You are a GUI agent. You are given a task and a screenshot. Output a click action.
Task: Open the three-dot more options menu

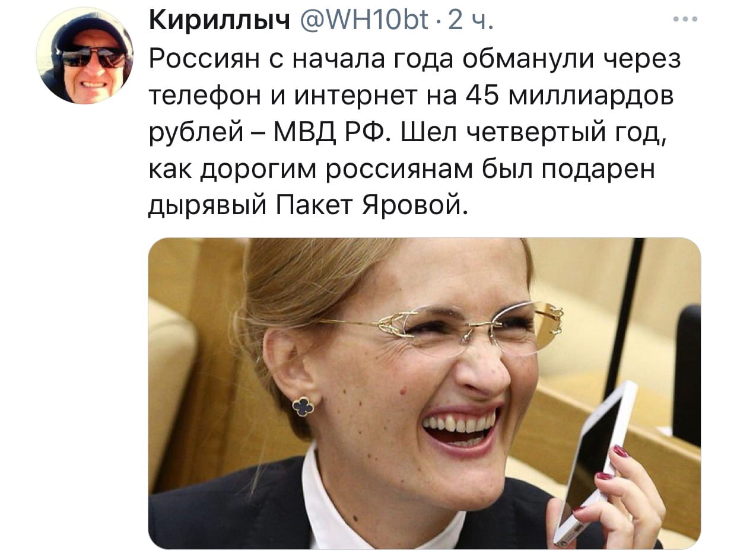(x=686, y=19)
